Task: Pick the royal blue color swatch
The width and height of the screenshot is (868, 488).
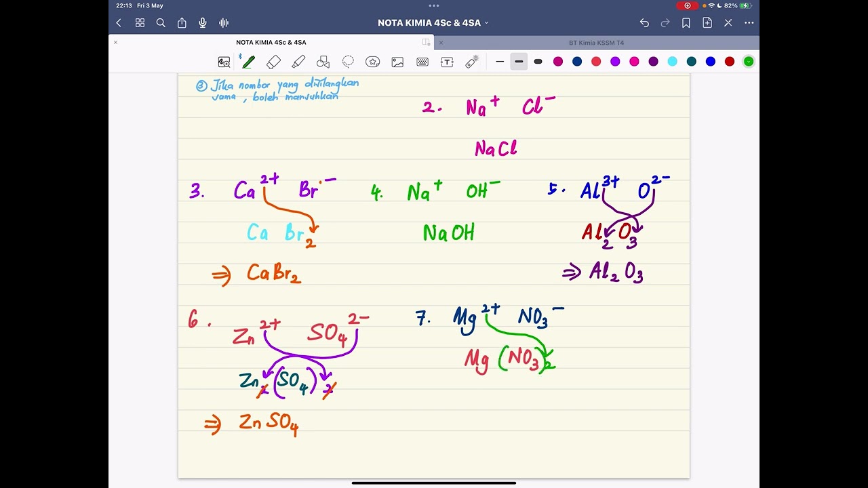Action: click(710, 62)
